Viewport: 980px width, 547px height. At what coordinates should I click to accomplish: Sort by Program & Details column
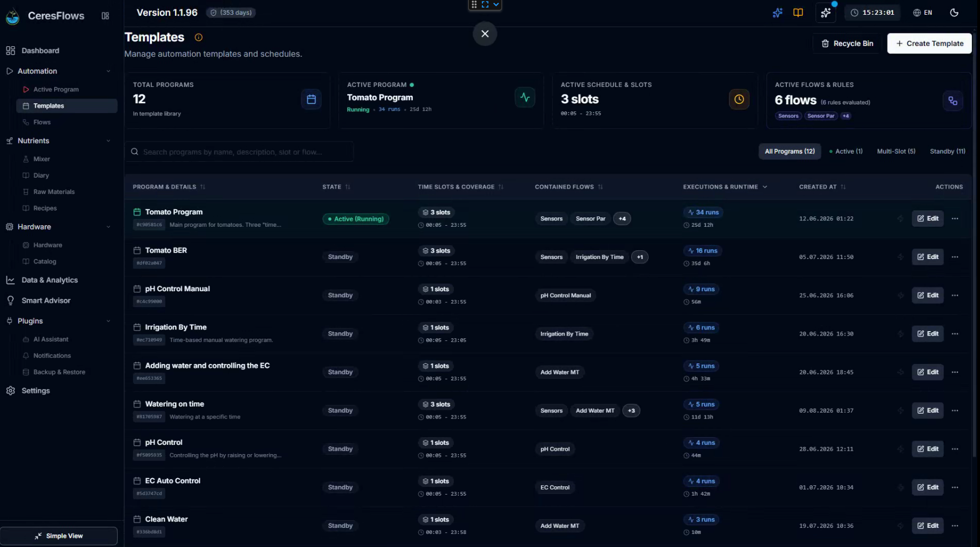169,187
